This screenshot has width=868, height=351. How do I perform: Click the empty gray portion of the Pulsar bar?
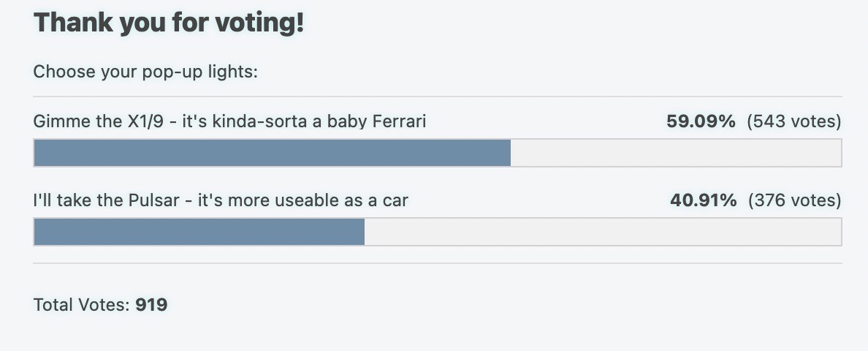click(x=603, y=232)
